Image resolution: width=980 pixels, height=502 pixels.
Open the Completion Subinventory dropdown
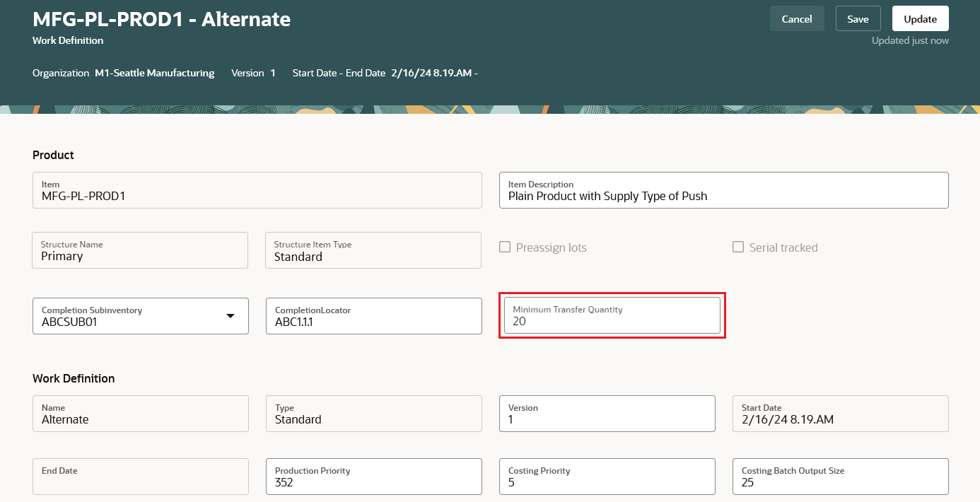230,316
